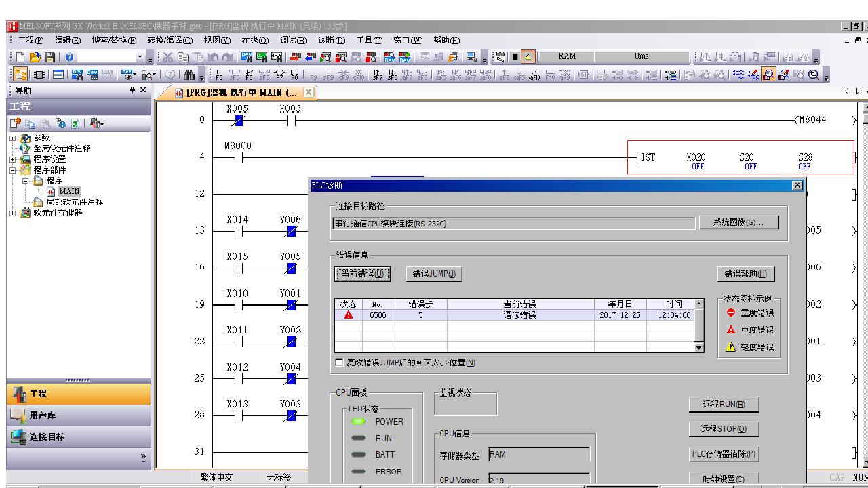Screen dimensions: 868x488
Task: Open the 在线(O) menu
Action: click(x=255, y=41)
